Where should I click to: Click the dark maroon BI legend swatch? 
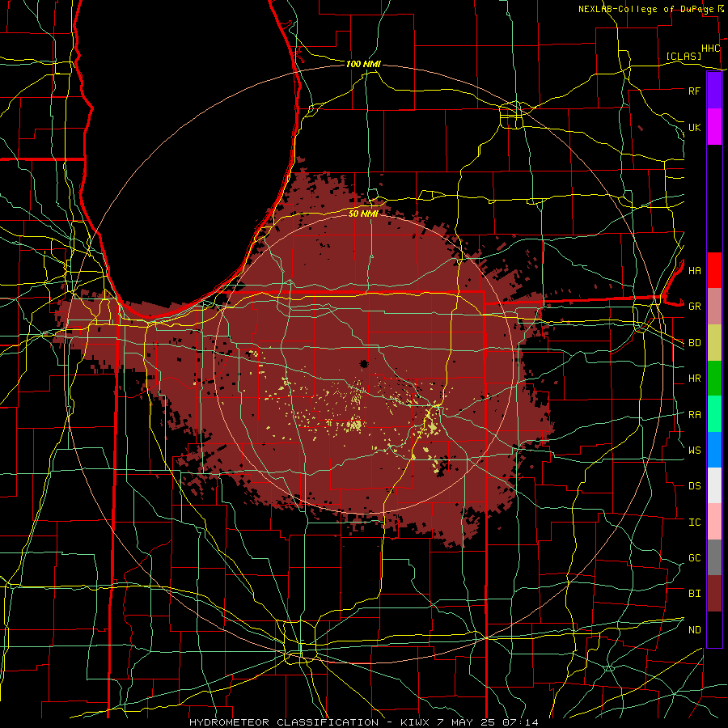point(714,594)
